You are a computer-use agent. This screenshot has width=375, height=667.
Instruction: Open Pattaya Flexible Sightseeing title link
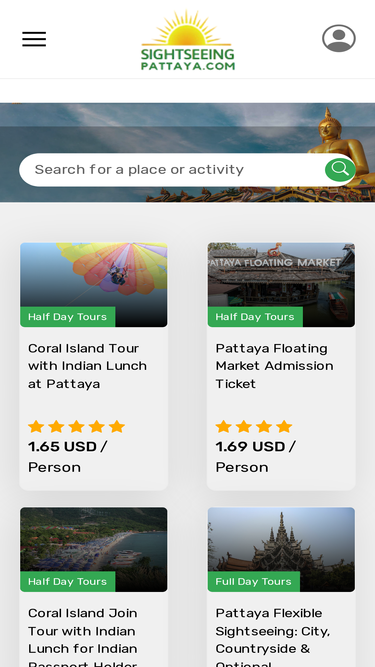pos(273,637)
